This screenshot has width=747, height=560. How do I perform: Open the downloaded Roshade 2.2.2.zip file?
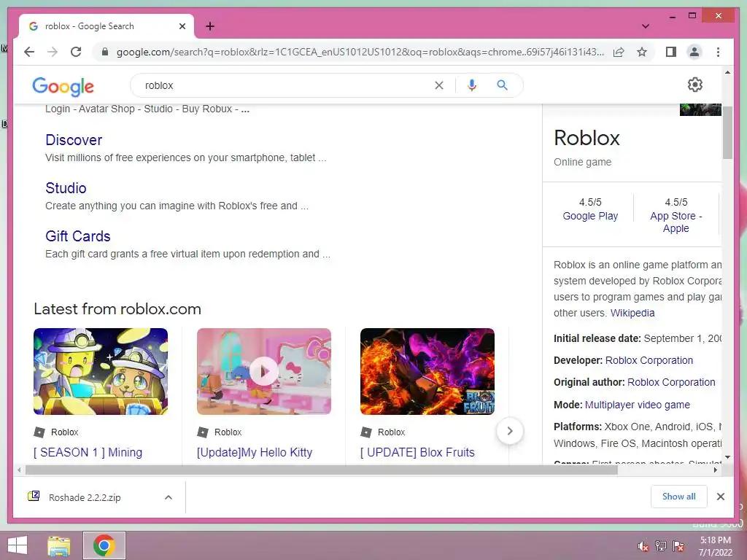(85, 497)
